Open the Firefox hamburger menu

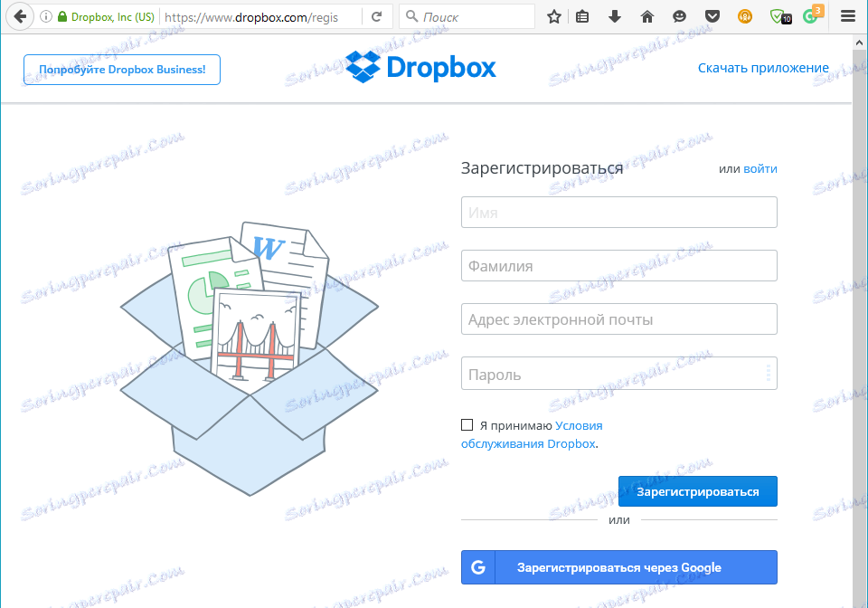click(846, 15)
